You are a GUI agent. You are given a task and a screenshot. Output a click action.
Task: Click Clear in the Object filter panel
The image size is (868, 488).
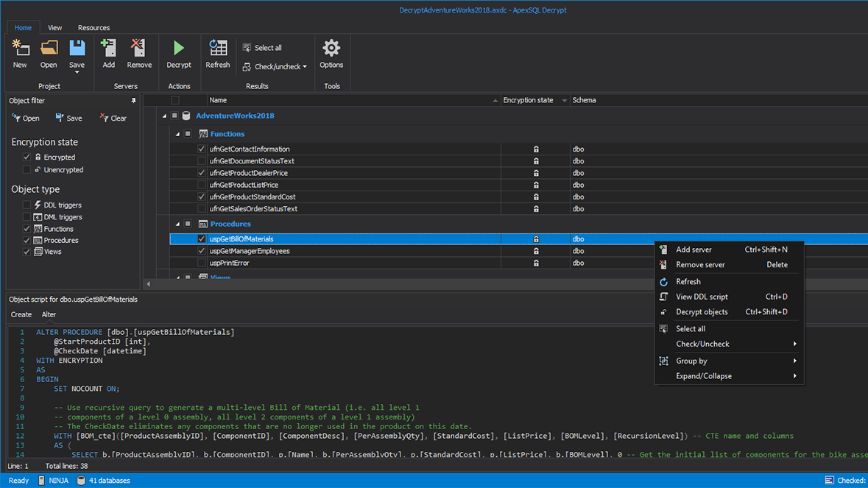(x=113, y=119)
